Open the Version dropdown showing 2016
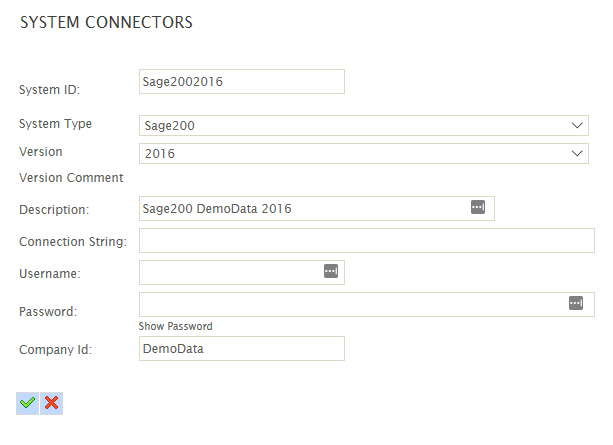The width and height of the screenshot is (613, 445). point(363,153)
